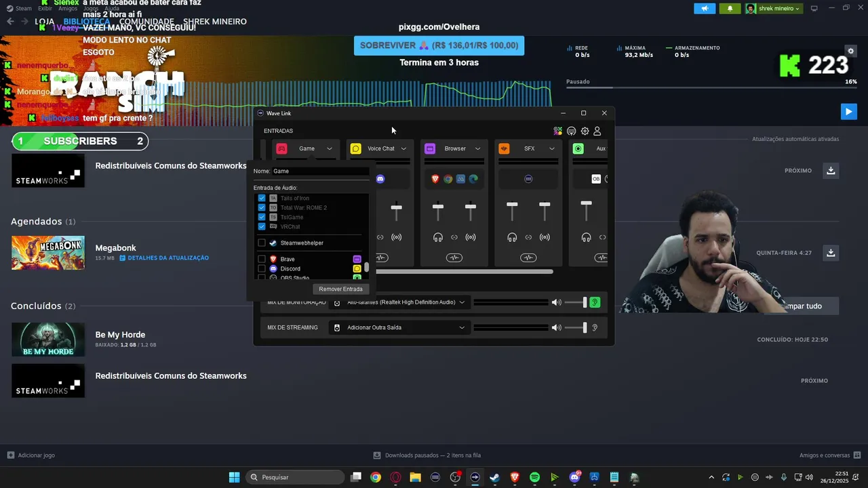Open the colorful effects icon in Wave Link header
Image resolution: width=868 pixels, height=488 pixels.
coord(557,131)
